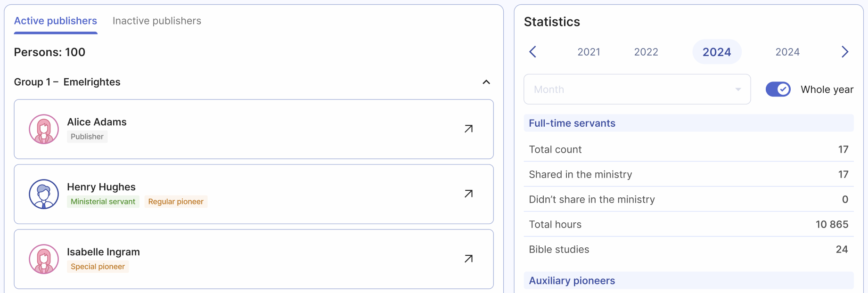The width and height of the screenshot is (868, 293).
Task: Click the Auxiliary pioneers section header
Action: pyautogui.click(x=689, y=280)
